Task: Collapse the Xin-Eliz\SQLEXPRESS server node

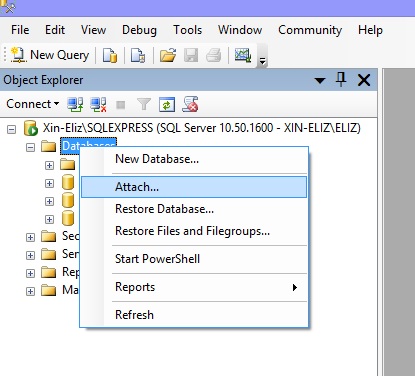Action: tap(11, 129)
